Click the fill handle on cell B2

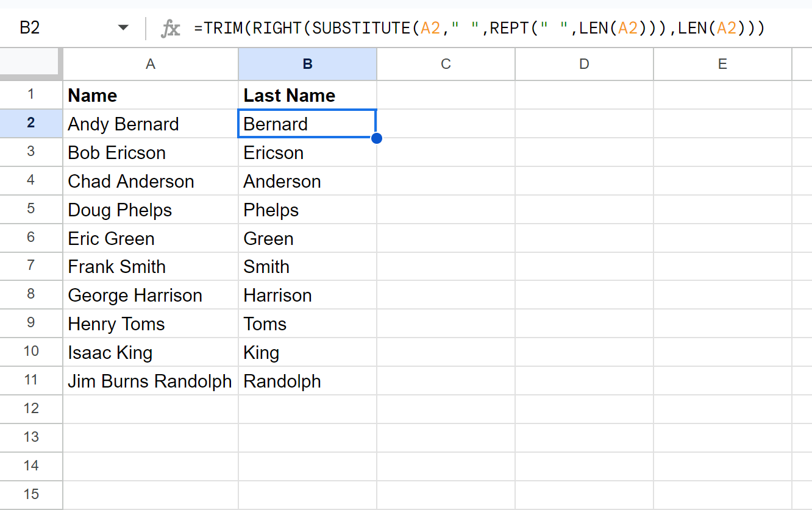(x=377, y=138)
